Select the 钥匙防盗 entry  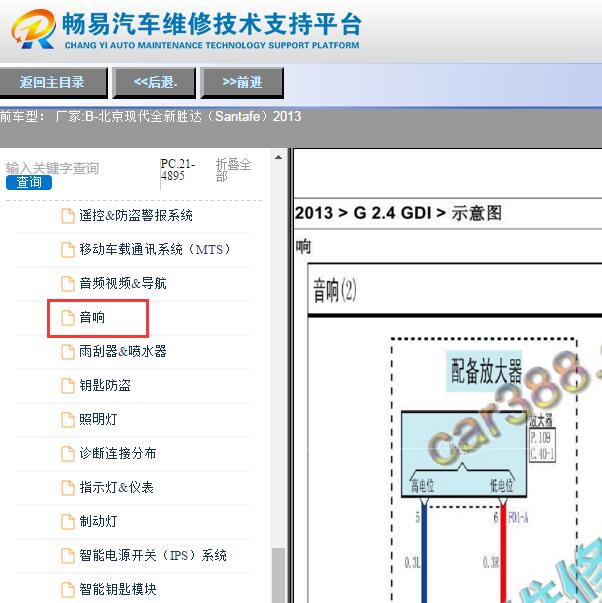[x=105, y=385]
